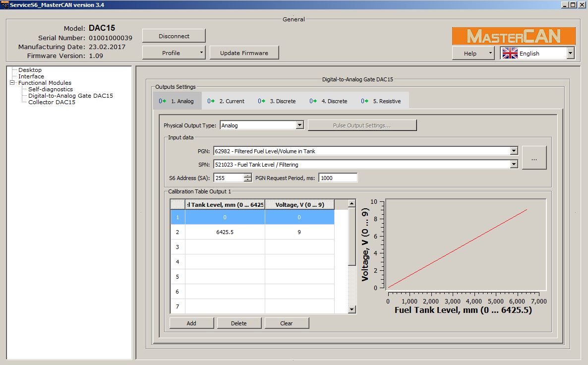Click the PGN Request Period input field
588x365 pixels.
tap(338, 178)
